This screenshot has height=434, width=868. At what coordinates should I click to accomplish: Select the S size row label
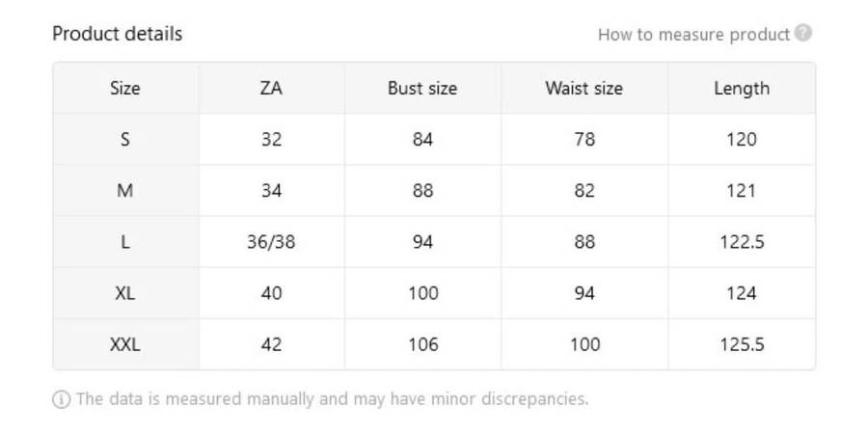pyautogui.click(x=125, y=140)
